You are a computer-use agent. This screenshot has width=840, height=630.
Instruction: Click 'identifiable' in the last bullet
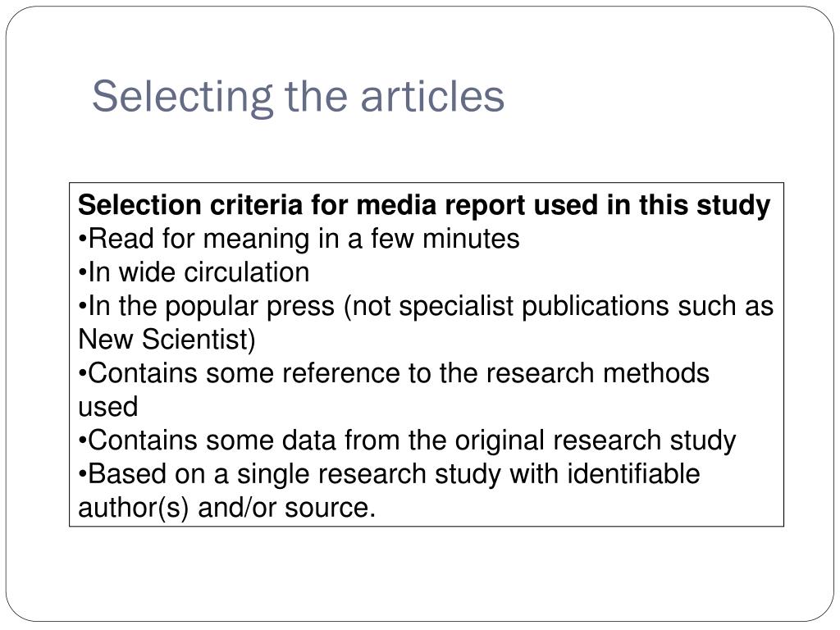[x=633, y=474]
